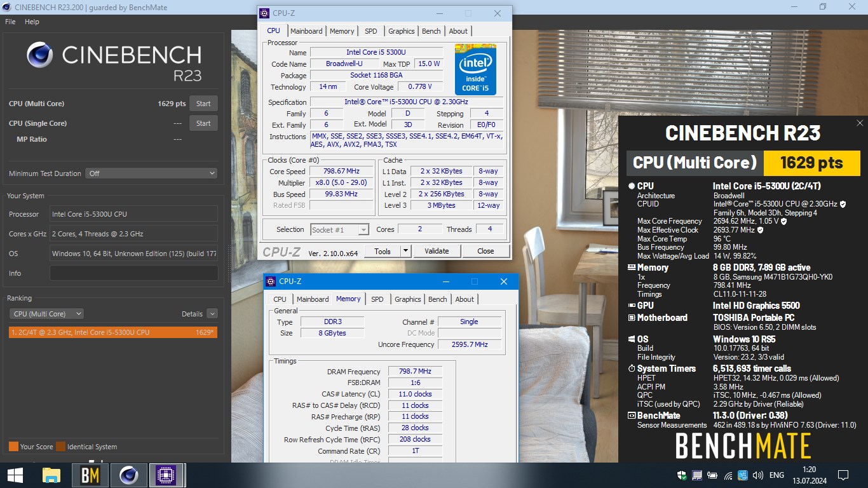Open Intel graphics tray icon
This screenshot has width=868, height=488.
coord(742,475)
